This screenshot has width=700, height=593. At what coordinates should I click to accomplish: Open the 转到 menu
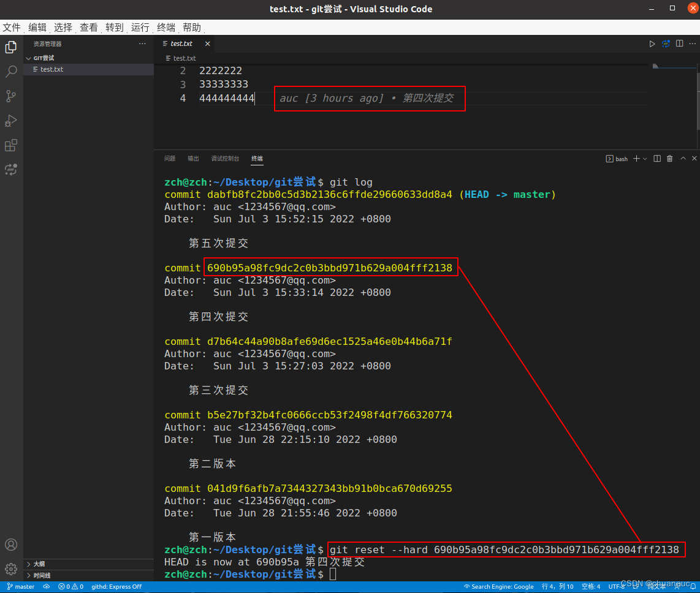[114, 28]
